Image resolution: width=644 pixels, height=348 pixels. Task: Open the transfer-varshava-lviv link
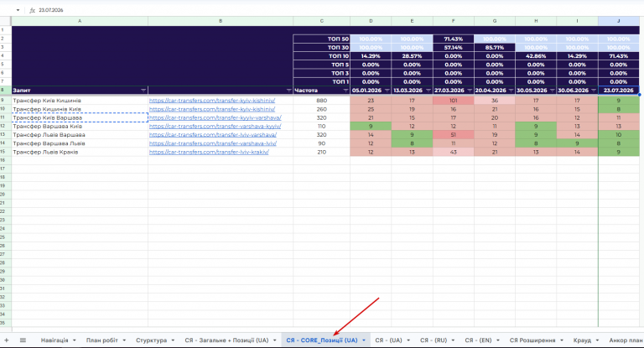213,143
